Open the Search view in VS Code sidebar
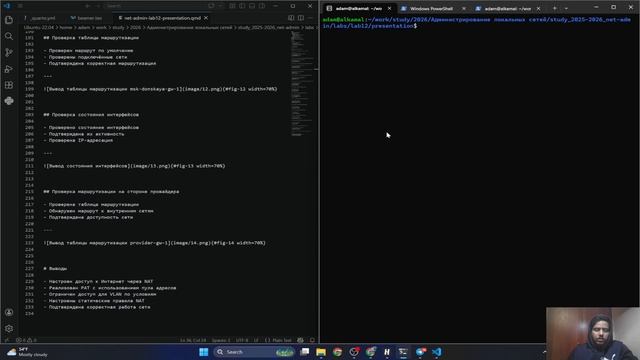Viewport: 640px width, 360px height. [9, 36]
